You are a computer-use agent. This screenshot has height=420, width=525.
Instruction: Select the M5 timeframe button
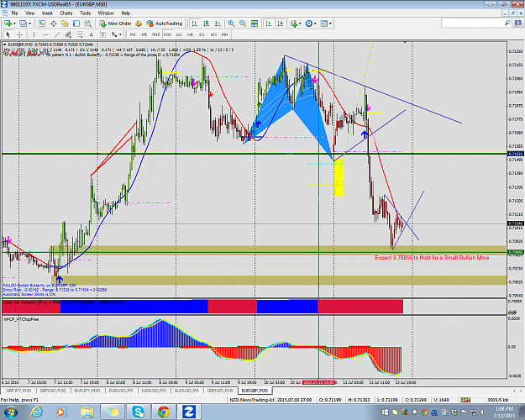(x=144, y=34)
